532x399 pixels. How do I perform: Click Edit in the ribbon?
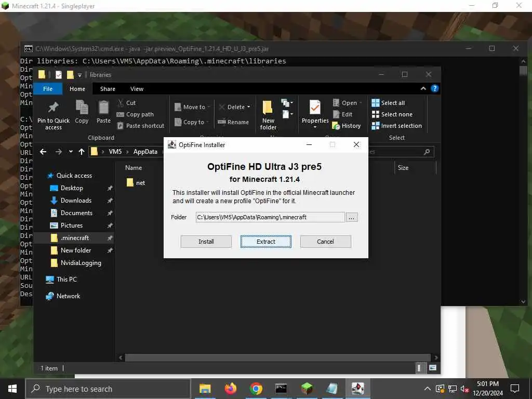tap(343, 114)
